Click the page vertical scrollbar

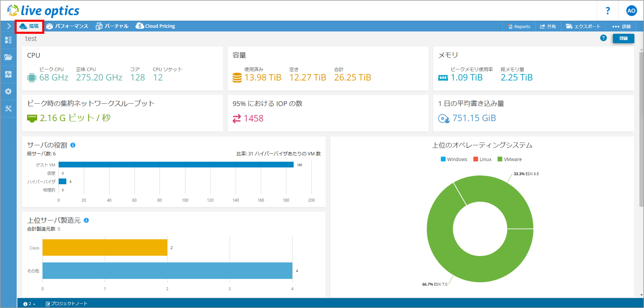[x=641, y=129]
